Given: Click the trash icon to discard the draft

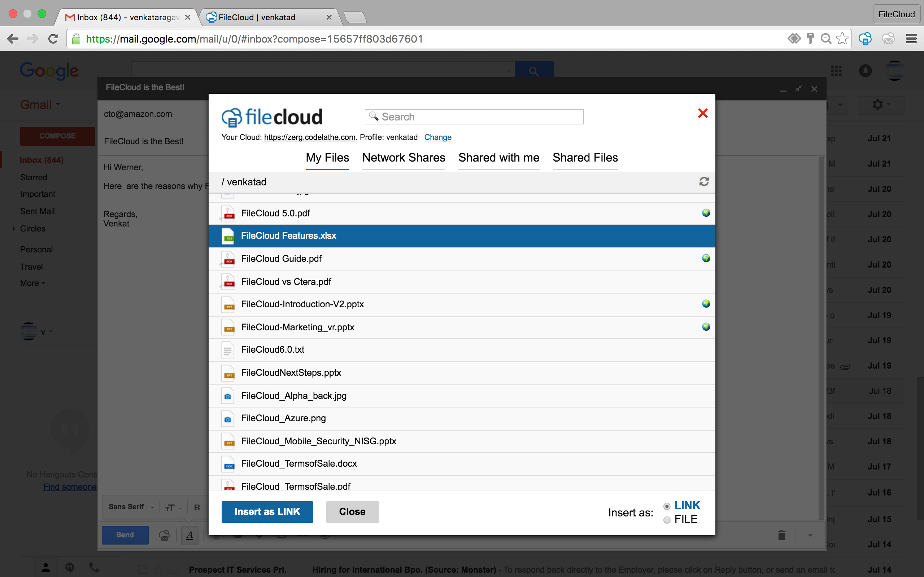Looking at the screenshot, I should pos(781,535).
